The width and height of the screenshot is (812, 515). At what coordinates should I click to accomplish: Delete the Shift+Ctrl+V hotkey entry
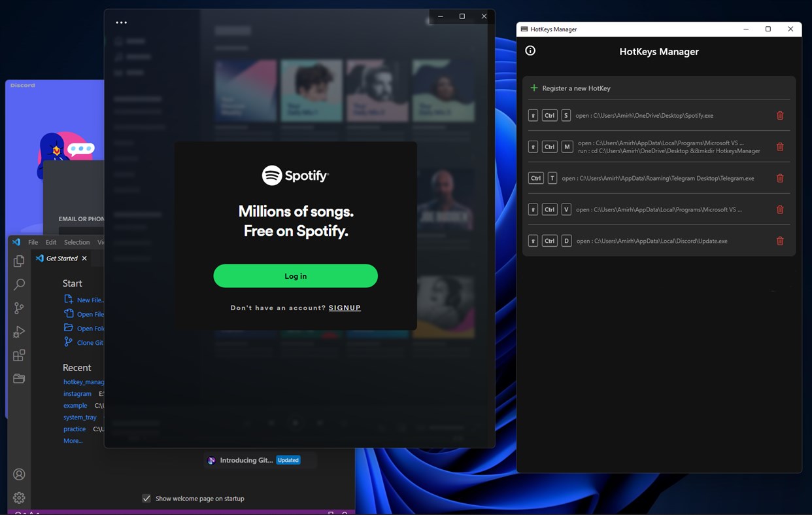780,209
